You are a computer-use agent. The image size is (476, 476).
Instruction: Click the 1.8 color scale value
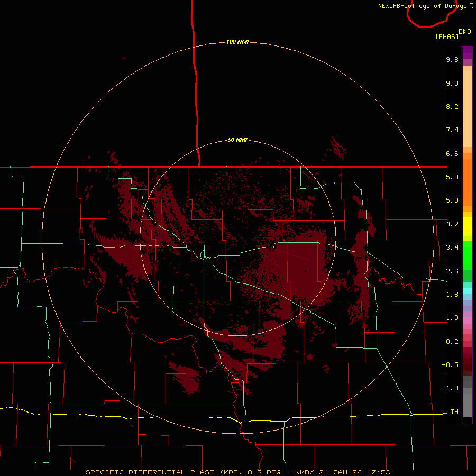pos(452,295)
